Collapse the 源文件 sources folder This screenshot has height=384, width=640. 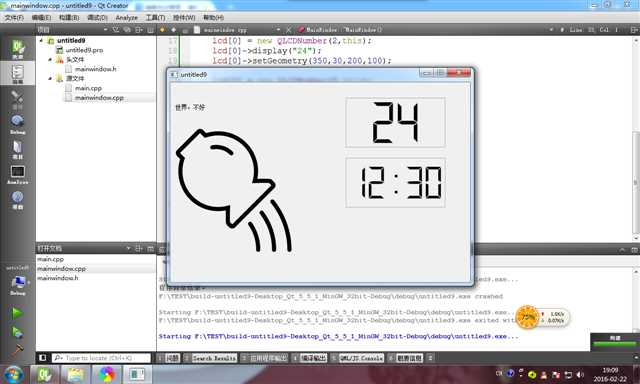coord(50,78)
